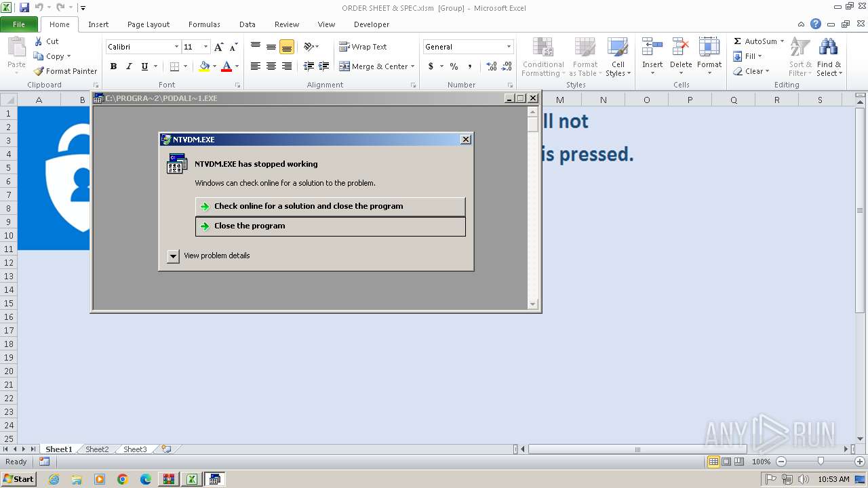
Task: Toggle Italic formatting
Action: click(129, 66)
